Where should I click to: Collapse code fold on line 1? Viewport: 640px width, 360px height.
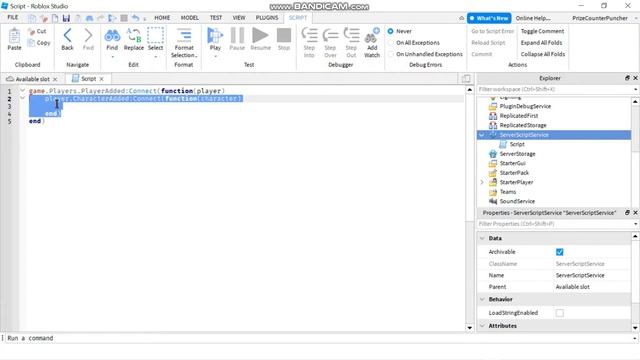[22, 91]
